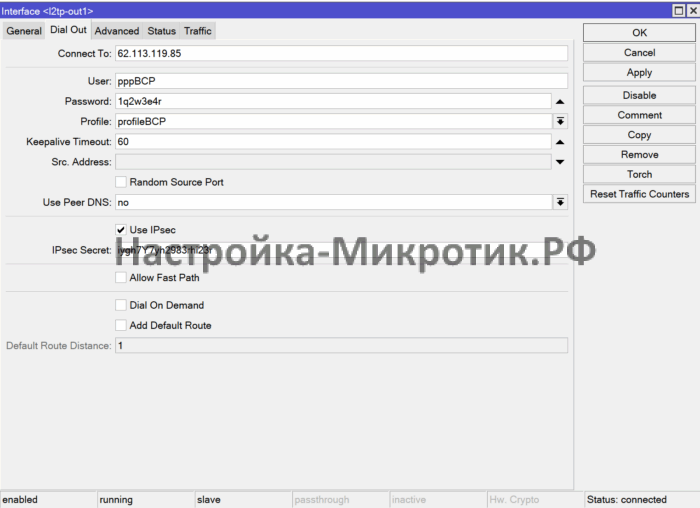Click the 'running' status bar entry
700x508 pixels.
coord(146,500)
